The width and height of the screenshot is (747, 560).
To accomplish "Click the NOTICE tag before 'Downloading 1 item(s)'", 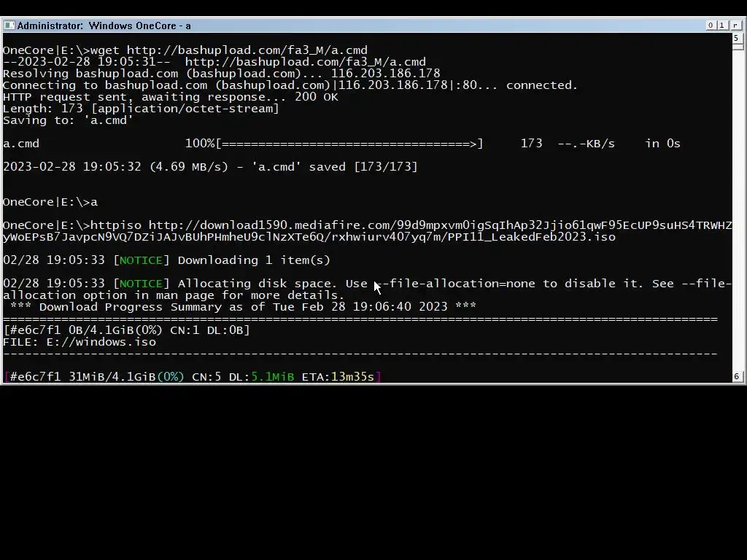I will tap(141, 260).
